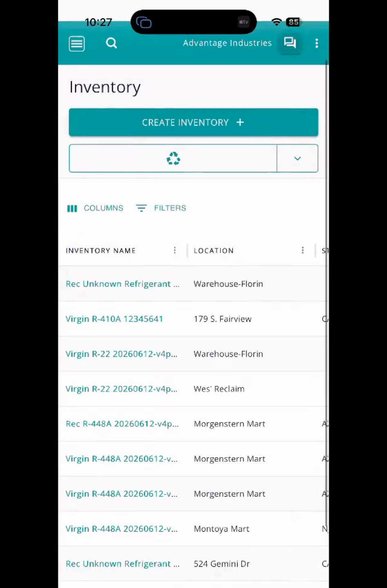Click the Create Inventory button

point(193,122)
